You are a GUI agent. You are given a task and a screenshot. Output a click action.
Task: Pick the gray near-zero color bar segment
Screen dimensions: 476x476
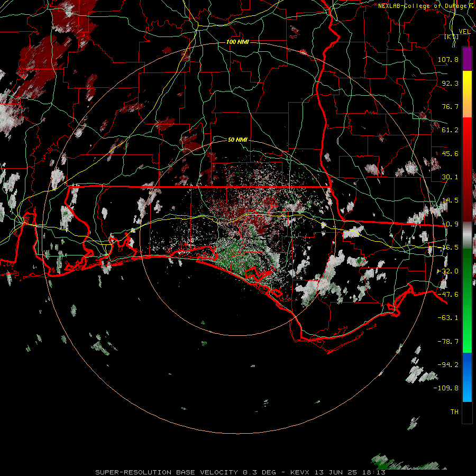(x=467, y=235)
